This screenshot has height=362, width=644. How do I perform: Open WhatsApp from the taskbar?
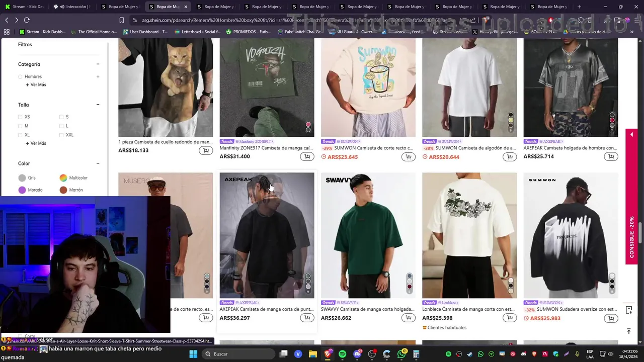pyautogui.click(x=401, y=354)
